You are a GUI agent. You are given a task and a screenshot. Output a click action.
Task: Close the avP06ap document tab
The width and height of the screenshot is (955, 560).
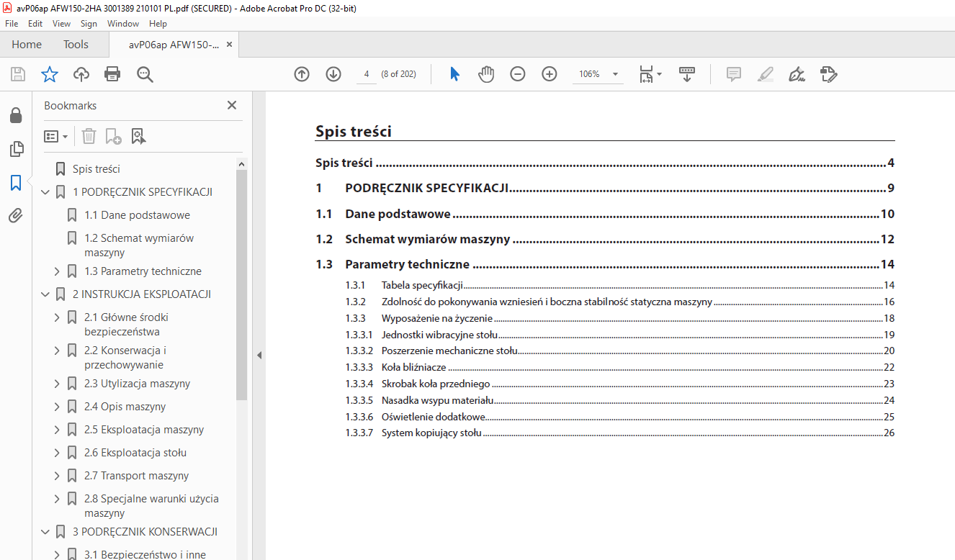(229, 45)
